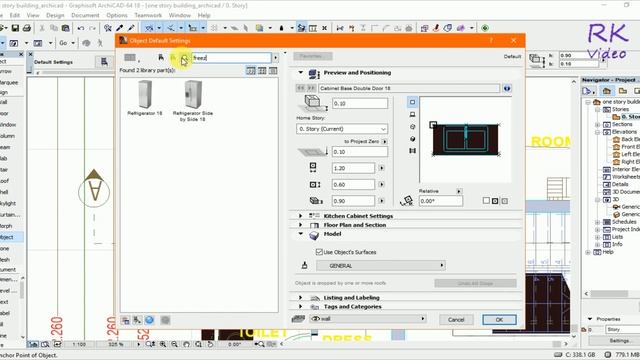
Task: Go to next library part arrow
Action: [x=311, y=88]
